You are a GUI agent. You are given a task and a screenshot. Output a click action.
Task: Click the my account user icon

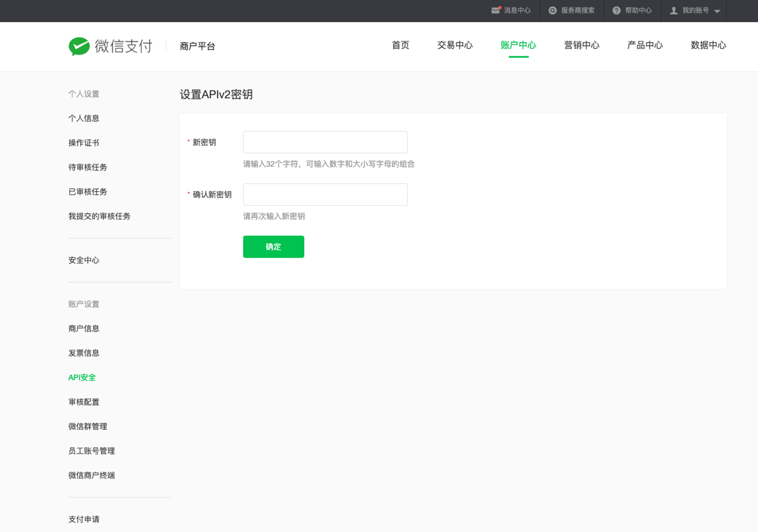point(674,11)
